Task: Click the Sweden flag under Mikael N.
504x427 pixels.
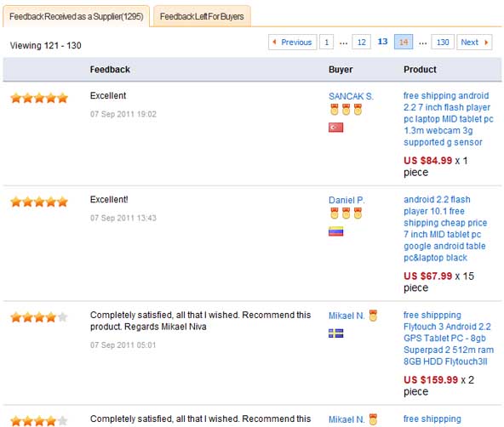Action: pos(335,333)
